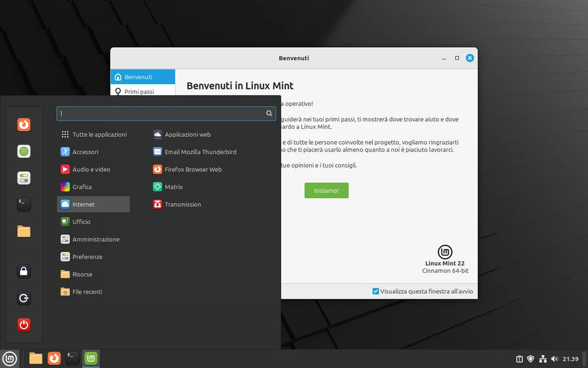Open the Software Manager icon in the menu sidebar

coord(23,151)
